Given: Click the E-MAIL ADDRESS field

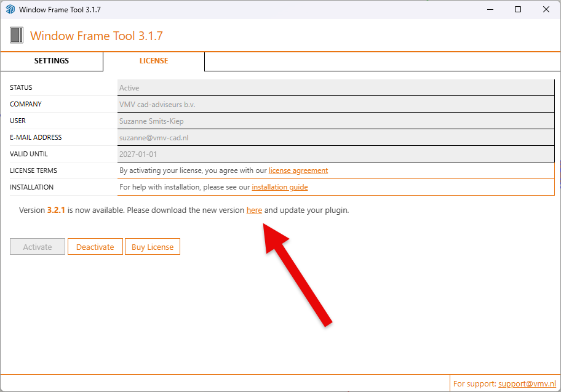Looking at the screenshot, I should coord(335,138).
